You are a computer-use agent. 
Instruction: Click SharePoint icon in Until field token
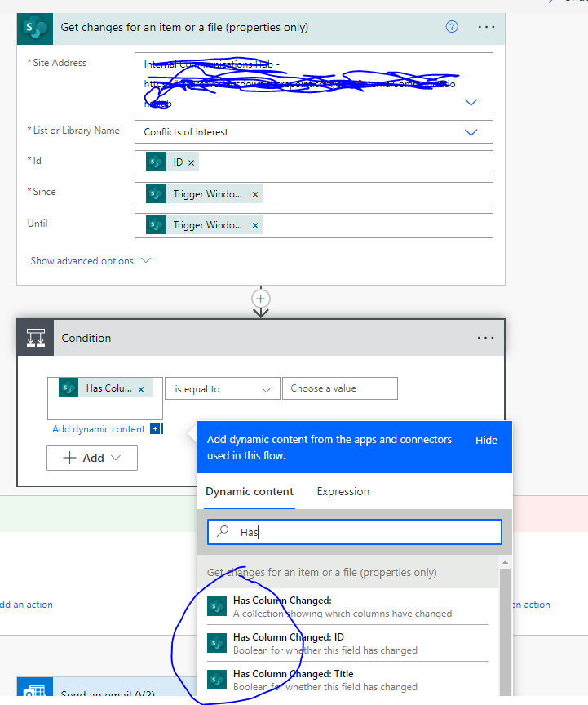pos(156,225)
